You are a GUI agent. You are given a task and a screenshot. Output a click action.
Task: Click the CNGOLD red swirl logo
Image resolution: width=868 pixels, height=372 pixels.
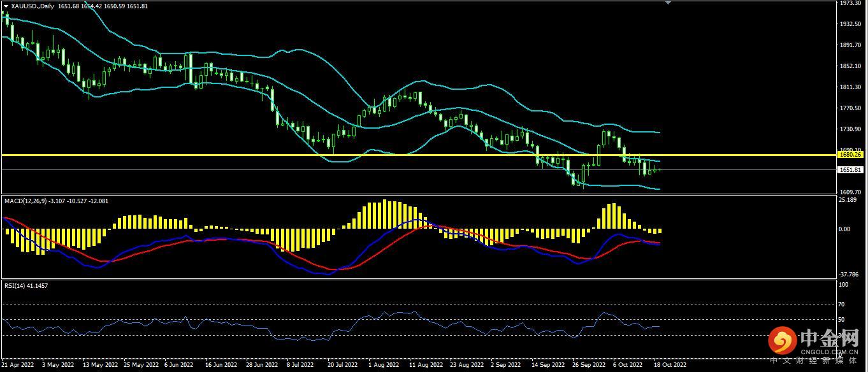[x=782, y=341]
